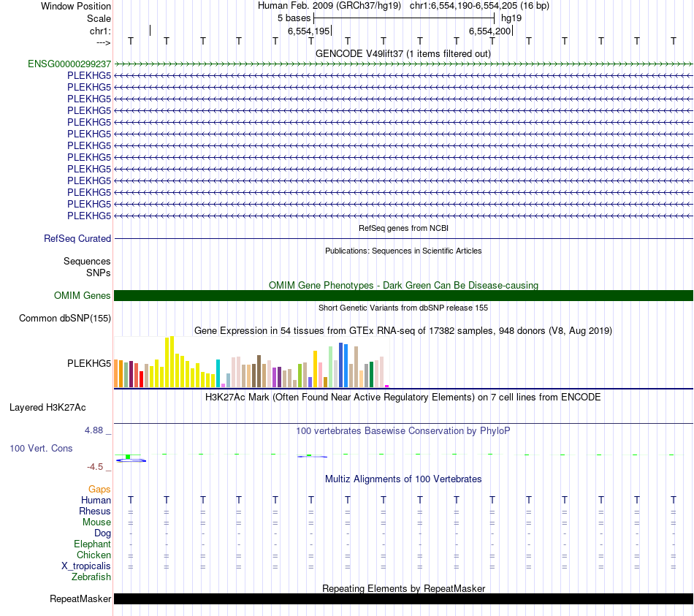Click the Chicken alignment row label
This screenshot has width=694, height=616.
pyautogui.click(x=94, y=555)
